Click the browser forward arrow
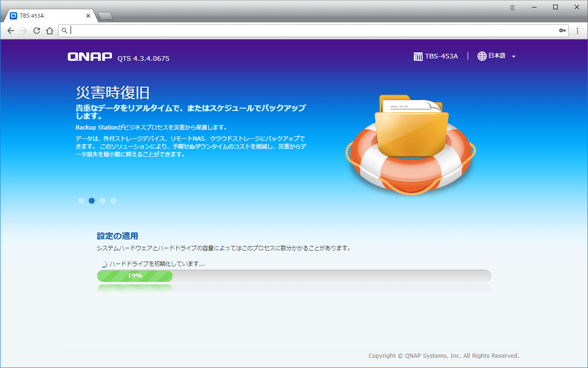 (24, 31)
